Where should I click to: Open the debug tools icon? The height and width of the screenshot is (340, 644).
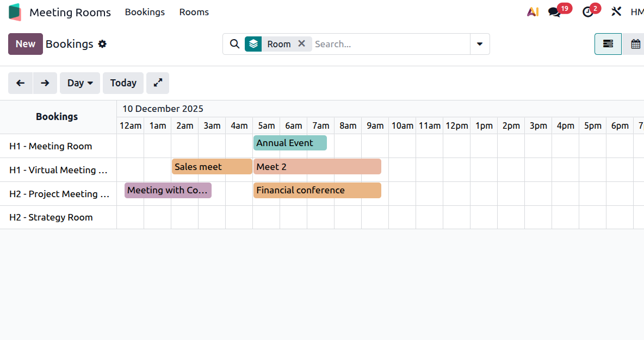click(x=616, y=12)
